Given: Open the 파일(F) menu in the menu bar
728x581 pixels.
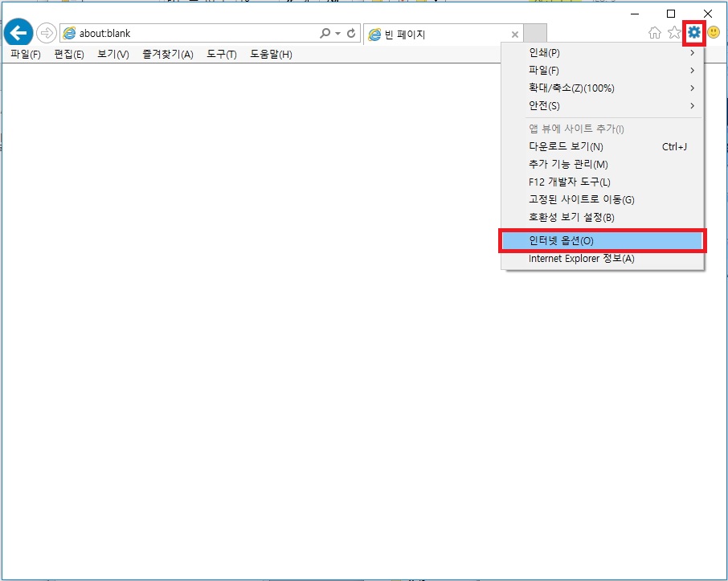Looking at the screenshot, I should pos(26,55).
